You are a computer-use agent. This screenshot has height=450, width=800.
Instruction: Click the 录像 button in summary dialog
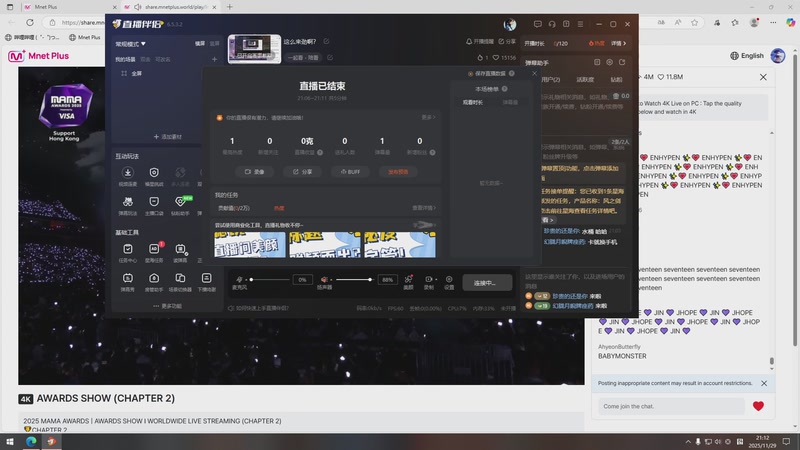point(255,172)
